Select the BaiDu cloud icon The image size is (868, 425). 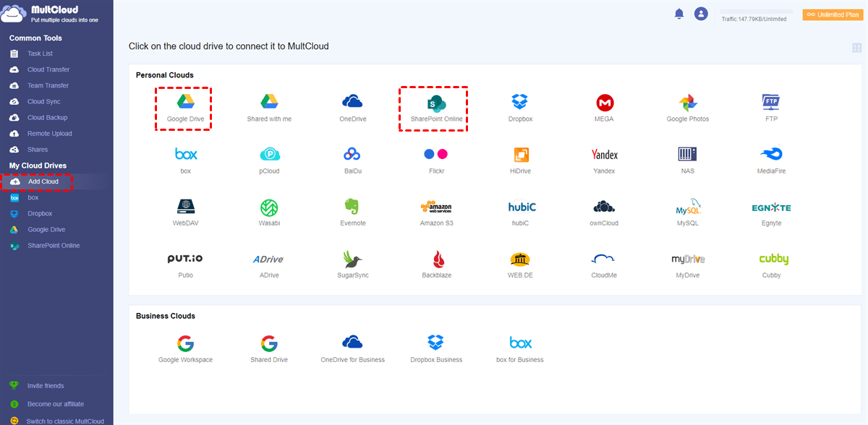[352, 154]
